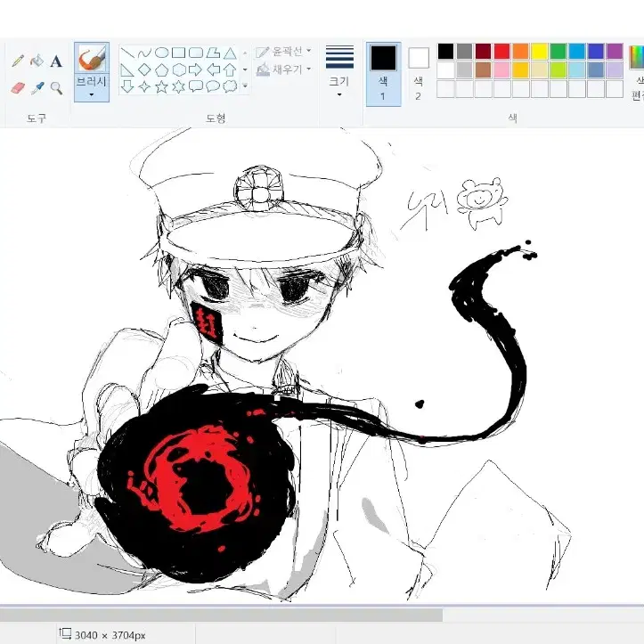Image resolution: width=644 pixels, height=644 pixels.
Task: Click the horizontal scrollbar thumb
Action: tap(222, 615)
